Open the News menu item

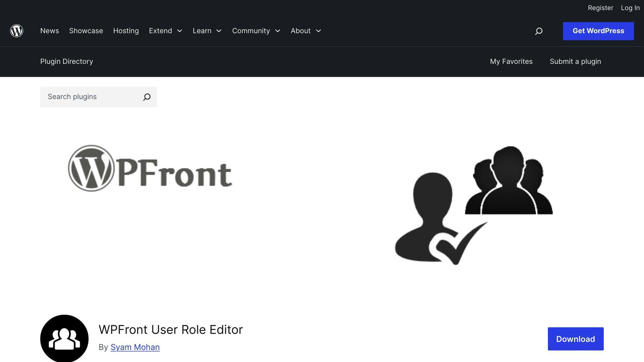click(x=50, y=31)
